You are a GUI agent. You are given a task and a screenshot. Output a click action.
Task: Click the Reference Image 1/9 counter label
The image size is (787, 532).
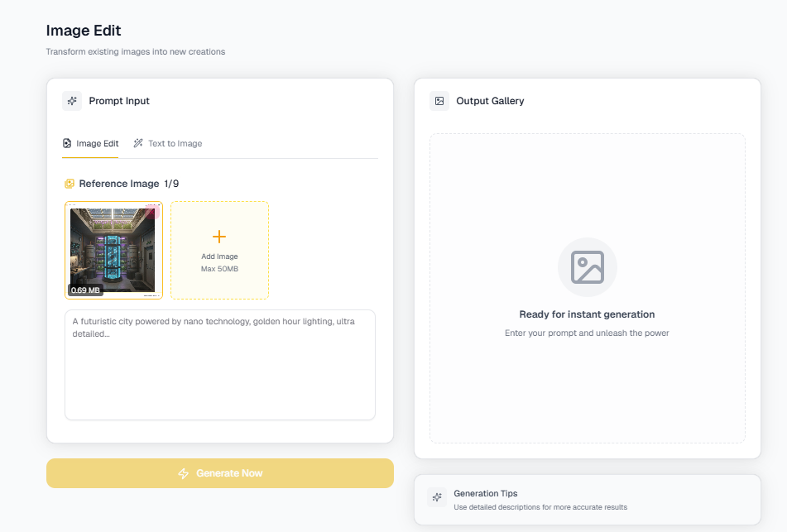[128, 184]
